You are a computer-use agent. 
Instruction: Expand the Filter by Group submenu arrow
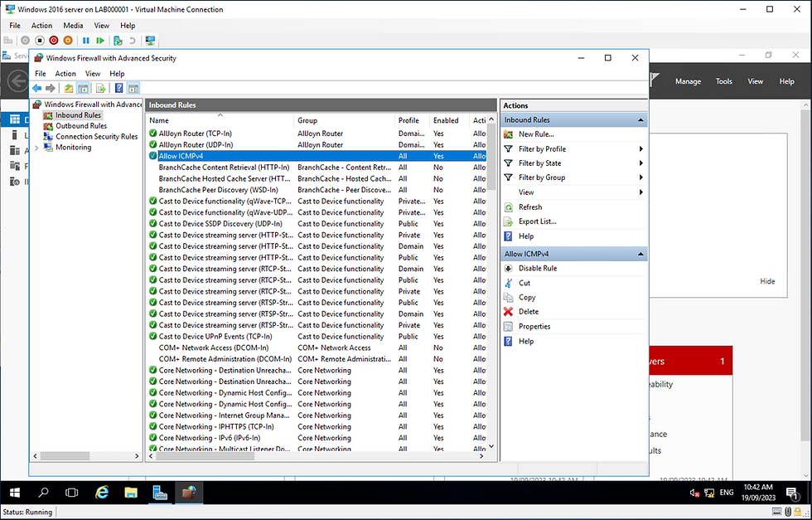[x=641, y=177]
